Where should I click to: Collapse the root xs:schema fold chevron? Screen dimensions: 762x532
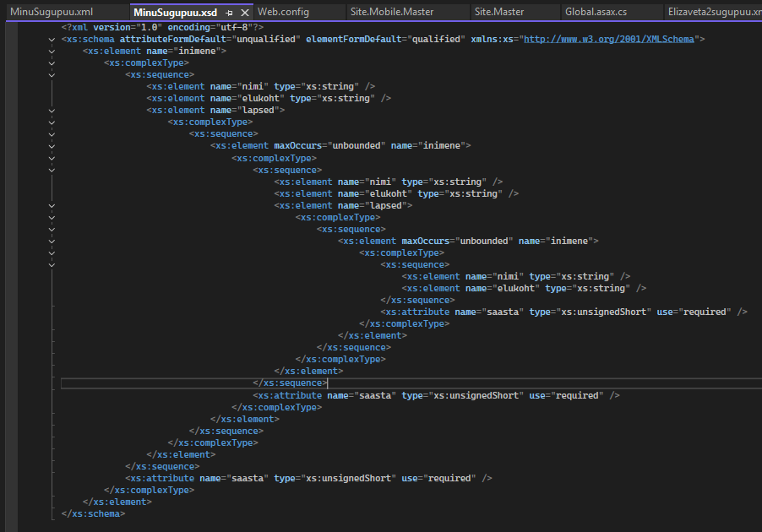pos(52,39)
